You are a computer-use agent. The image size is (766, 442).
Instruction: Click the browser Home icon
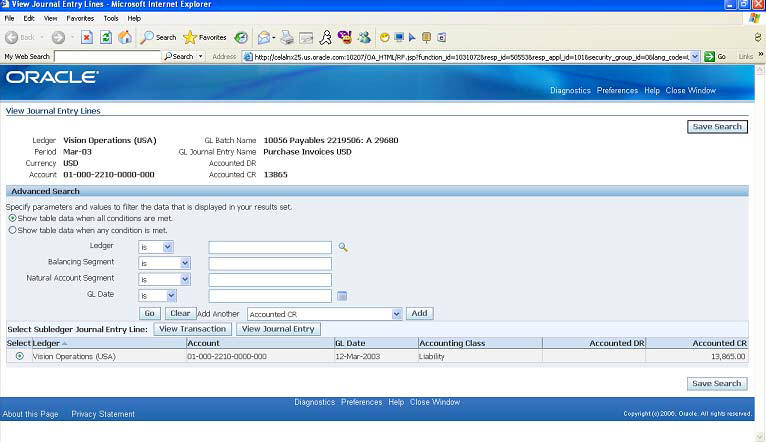pos(125,37)
